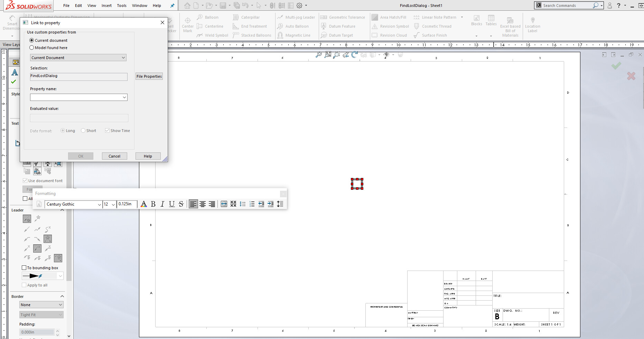644x339 pixels.
Task: Open the Tables tool
Action: coord(491,20)
